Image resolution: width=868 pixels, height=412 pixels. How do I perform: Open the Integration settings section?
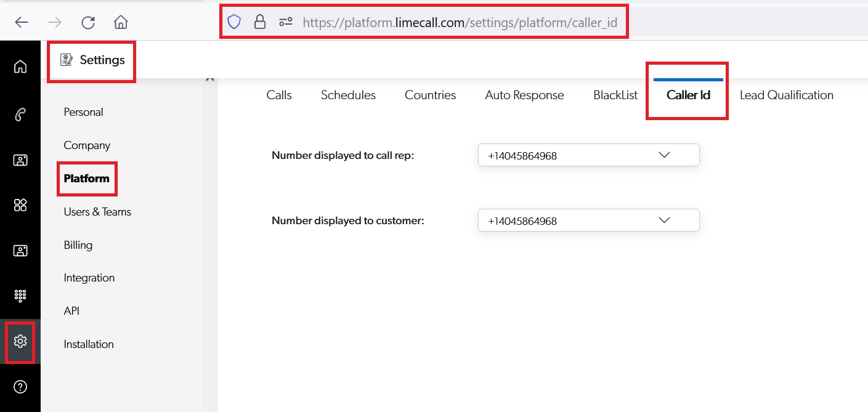pos(89,278)
